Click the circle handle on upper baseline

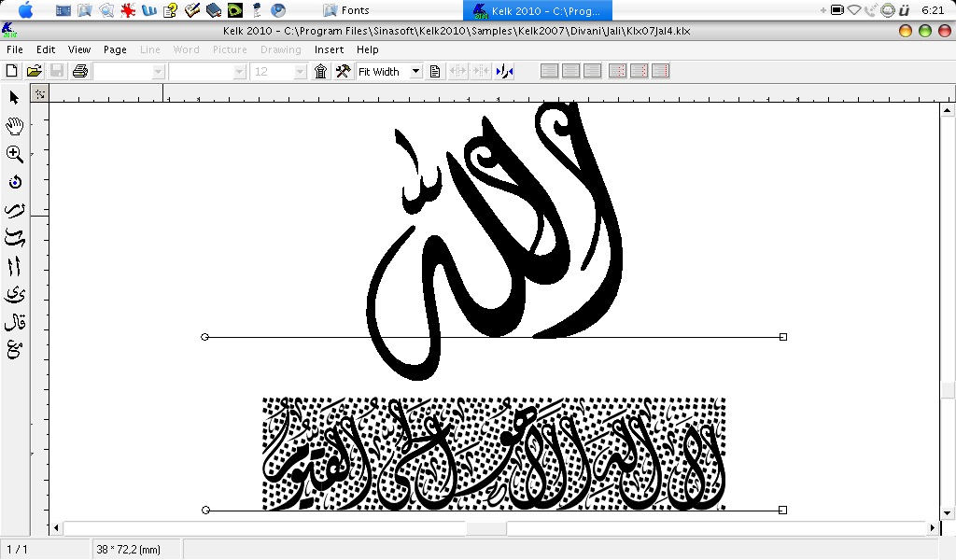pyautogui.click(x=204, y=337)
